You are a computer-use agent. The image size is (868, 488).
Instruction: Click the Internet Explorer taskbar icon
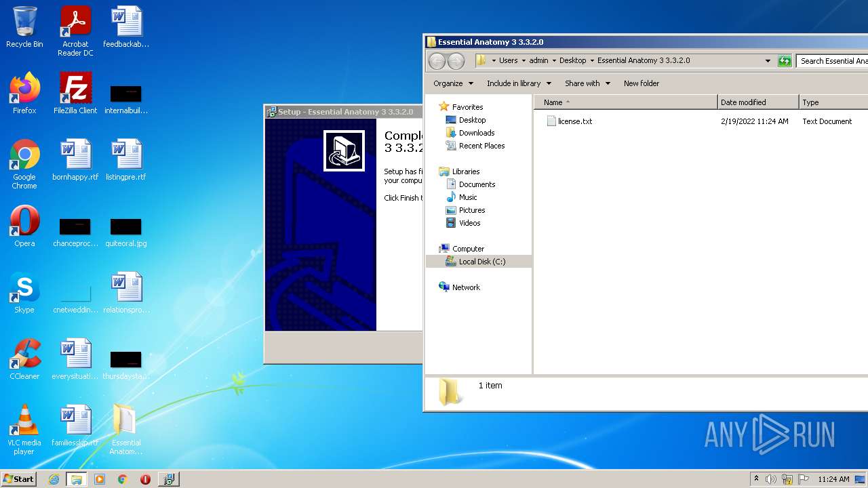(x=54, y=479)
